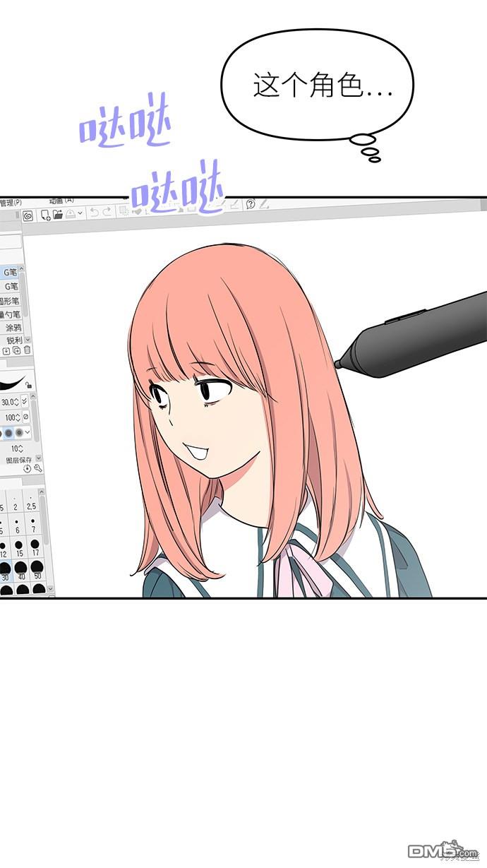The height and width of the screenshot is (868, 487).
Task: Click the brush size 30.0 stepper arrows
Action: 18,401
